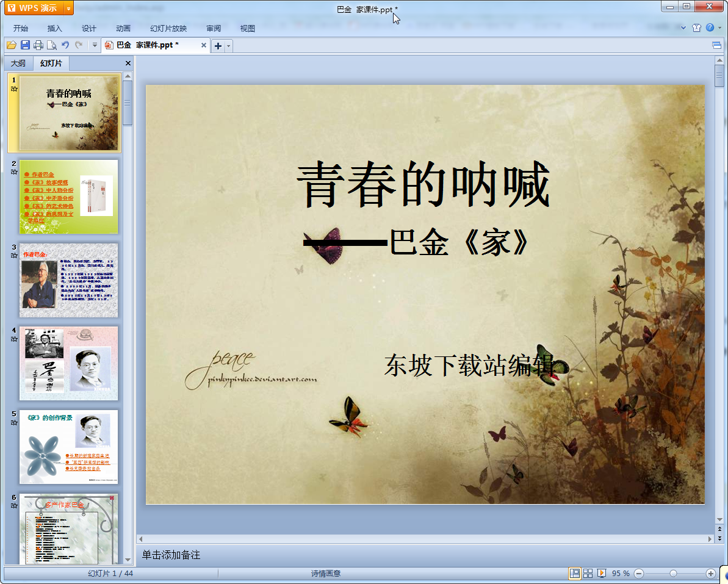Print the presentation using the printer icon
Screen dimensions: 728x584
(x=38, y=45)
